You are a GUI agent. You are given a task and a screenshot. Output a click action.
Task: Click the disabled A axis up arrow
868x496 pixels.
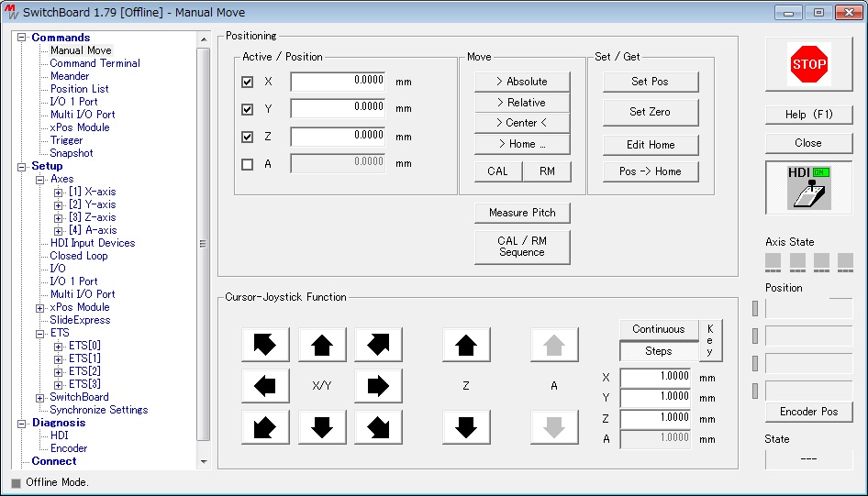point(554,345)
